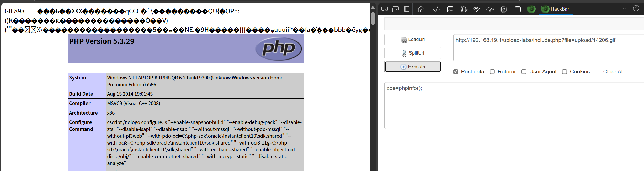The width and height of the screenshot is (644, 171).
Task: Click the scrollbar up arrow
Action: [x=373, y=8]
